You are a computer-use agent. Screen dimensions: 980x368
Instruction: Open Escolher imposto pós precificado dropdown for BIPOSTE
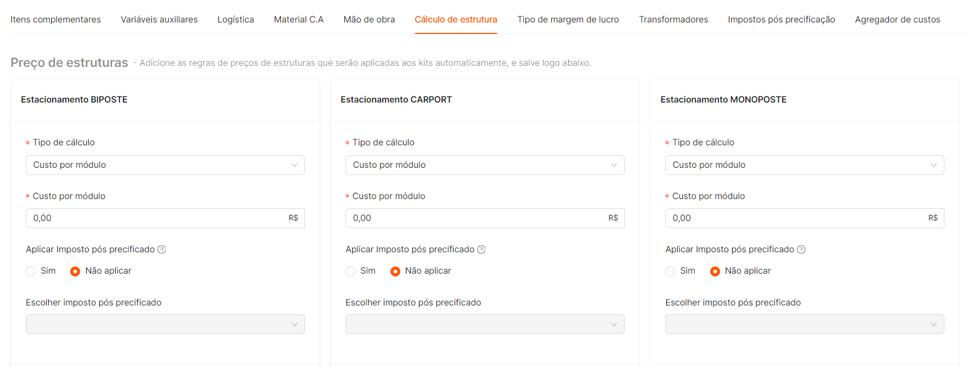[x=165, y=324]
